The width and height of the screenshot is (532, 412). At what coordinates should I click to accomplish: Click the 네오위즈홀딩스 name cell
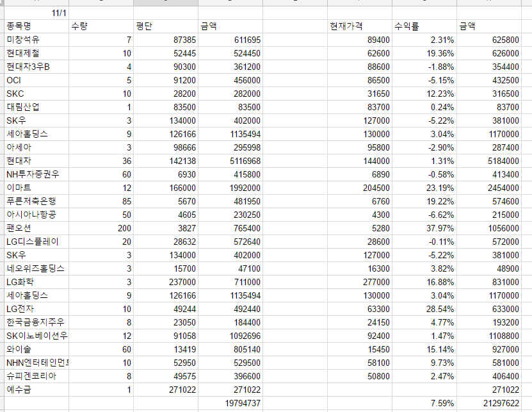(36, 268)
